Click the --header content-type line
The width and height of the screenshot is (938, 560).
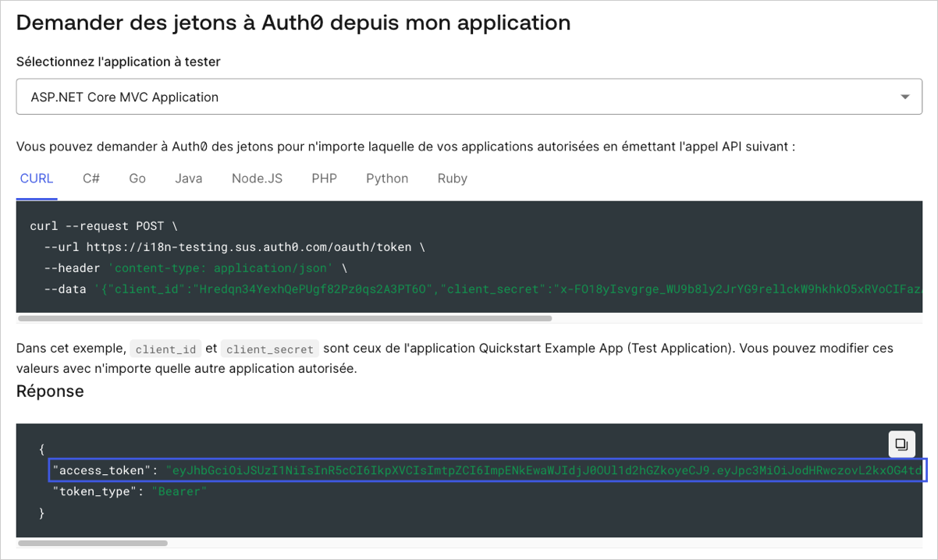[x=195, y=268]
